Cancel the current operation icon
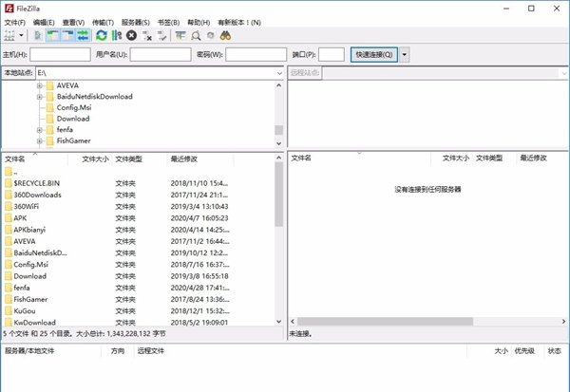 131,36
